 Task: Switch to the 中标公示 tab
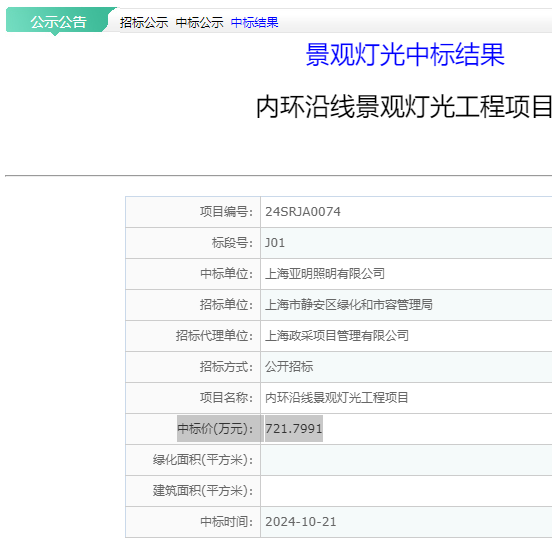(x=199, y=23)
